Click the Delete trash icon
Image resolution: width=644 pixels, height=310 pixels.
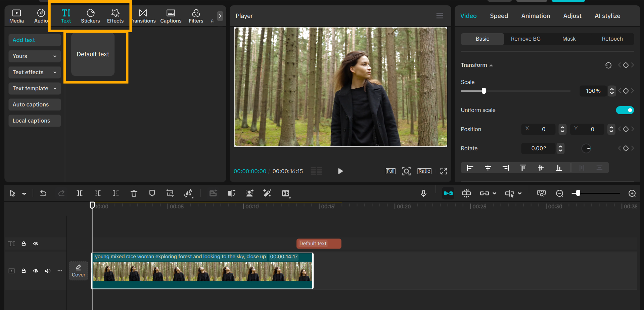(134, 193)
